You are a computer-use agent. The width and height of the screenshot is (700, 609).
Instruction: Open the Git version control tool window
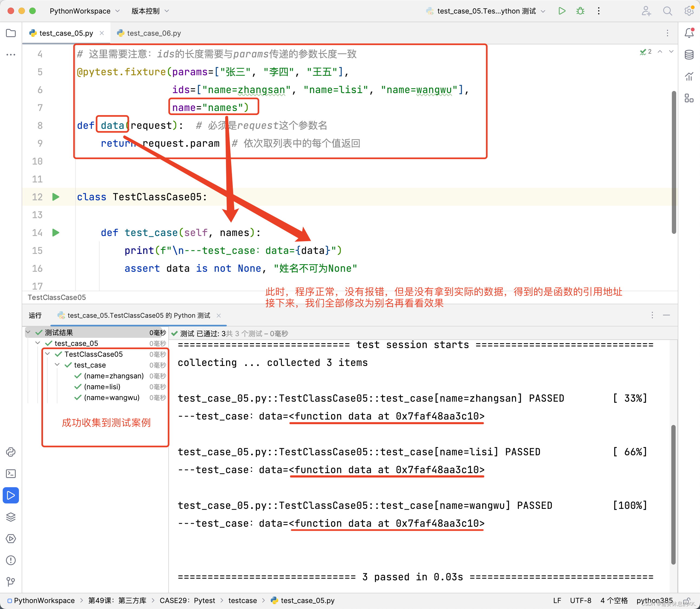pyautogui.click(x=11, y=582)
